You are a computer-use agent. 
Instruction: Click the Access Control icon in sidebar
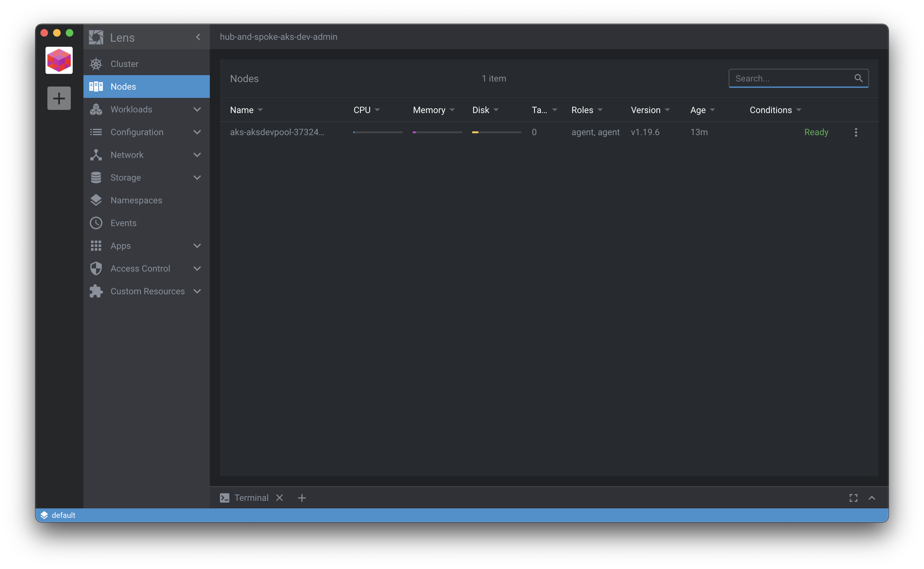click(96, 268)
